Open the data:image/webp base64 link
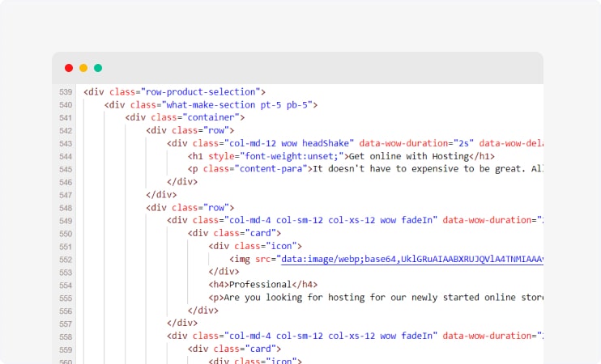This screenshot has width=601, height=364. pos(410,259)
